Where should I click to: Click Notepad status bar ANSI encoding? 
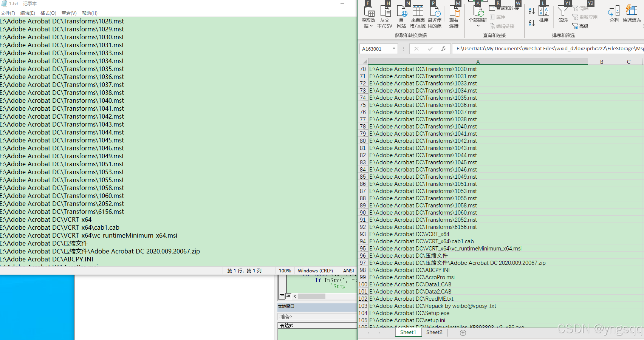pos(348,271)
